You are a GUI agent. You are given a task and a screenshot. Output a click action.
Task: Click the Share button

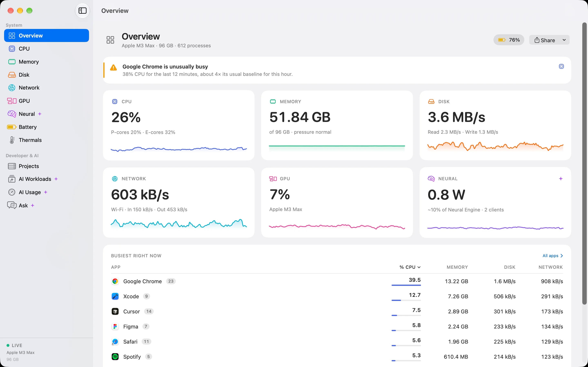point(545,40)
